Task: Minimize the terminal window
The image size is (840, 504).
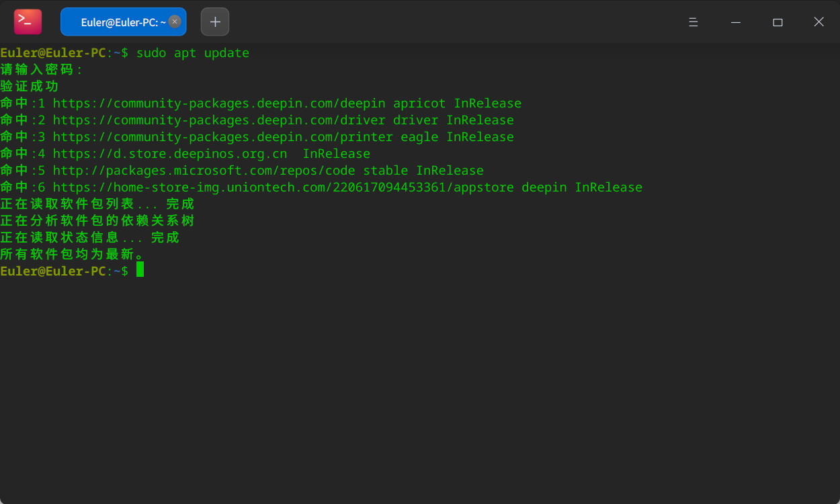Action: point(736,22)
